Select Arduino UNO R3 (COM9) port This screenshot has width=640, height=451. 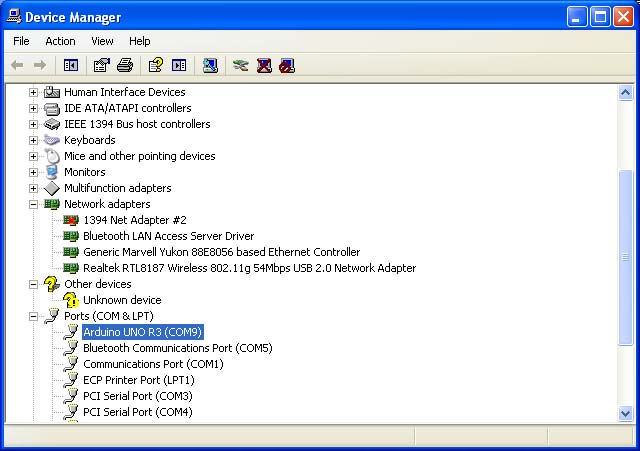tap(142, 332)
